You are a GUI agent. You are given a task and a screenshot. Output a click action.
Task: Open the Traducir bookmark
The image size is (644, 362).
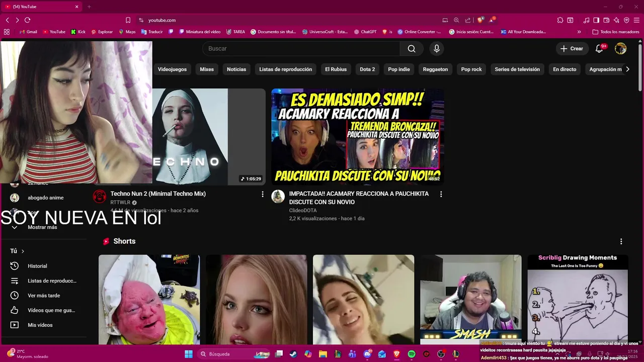click(x=152, y=32)
